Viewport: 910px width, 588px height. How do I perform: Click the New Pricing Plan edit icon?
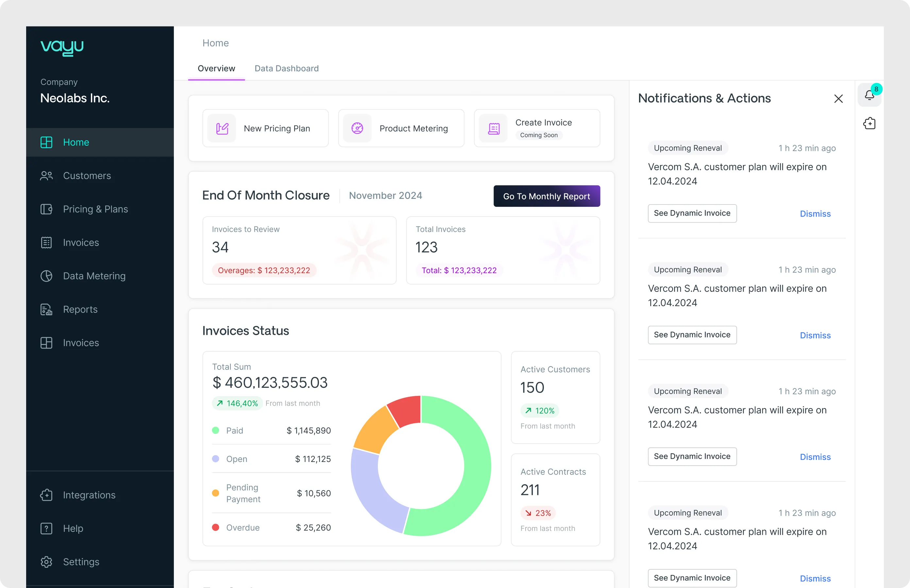tap(222, 128)
